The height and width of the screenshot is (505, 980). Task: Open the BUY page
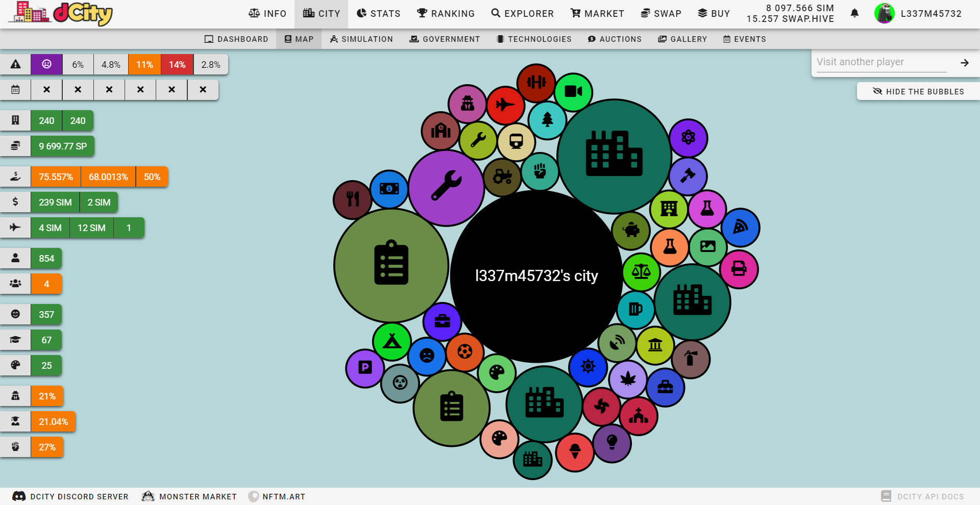pyautogui.click(x=714, y=14)
